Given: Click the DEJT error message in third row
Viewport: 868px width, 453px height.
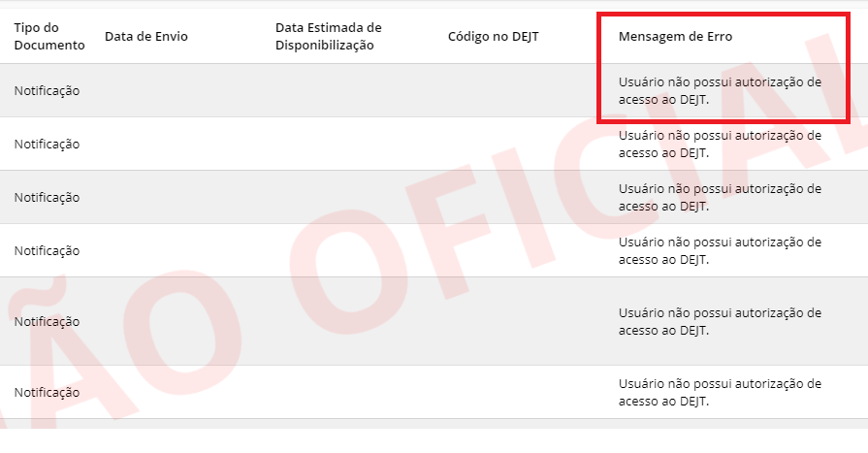Looking at the screenshot, I should pos(720,198).
